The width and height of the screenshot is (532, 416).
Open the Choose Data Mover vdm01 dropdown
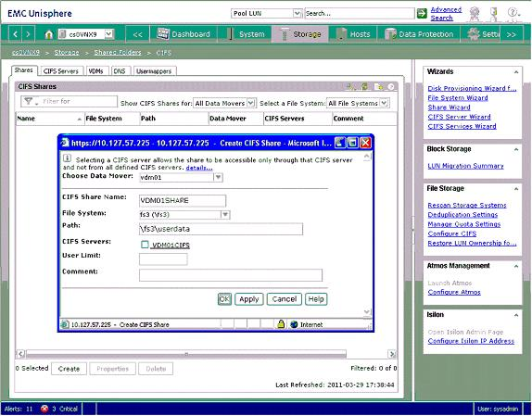click(x=218, y=177)
